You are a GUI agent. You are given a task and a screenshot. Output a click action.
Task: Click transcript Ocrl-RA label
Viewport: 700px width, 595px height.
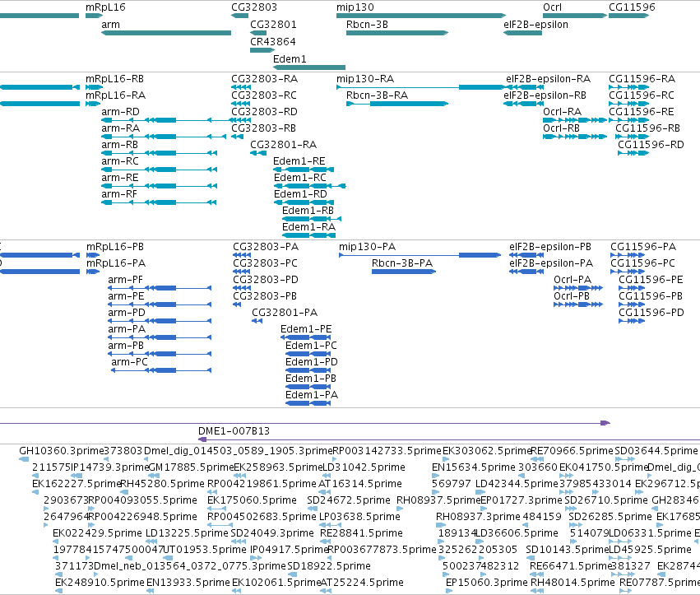562,112
